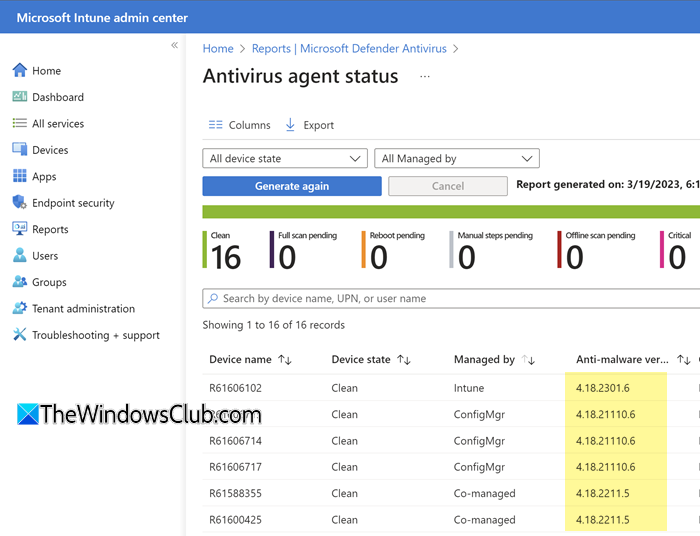Open the Dashboard icon in sidebar
The height and width of the screenshot is (536, 700).
point(19,97)
